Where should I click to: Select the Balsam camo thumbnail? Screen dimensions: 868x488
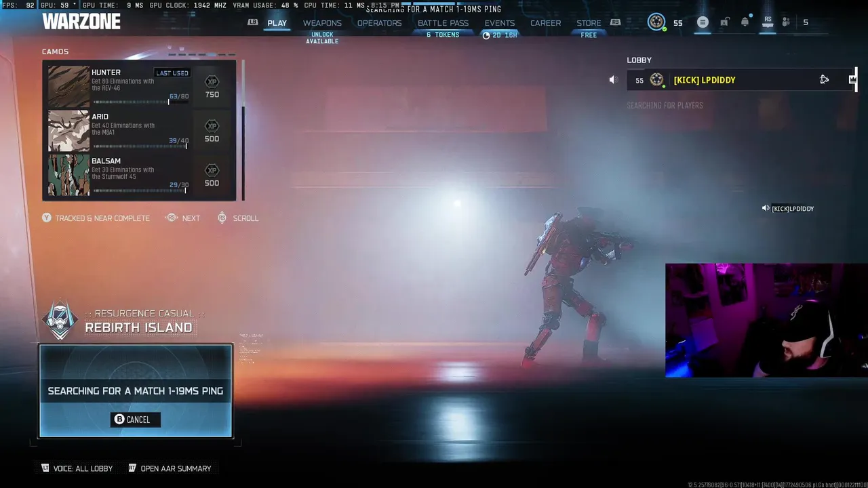tap(68, 175)
